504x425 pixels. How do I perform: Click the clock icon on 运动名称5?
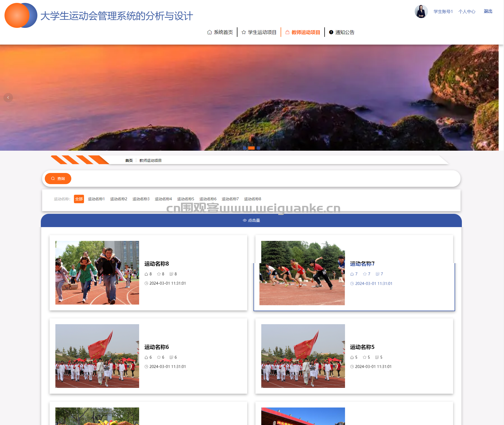tap(352, 367)
